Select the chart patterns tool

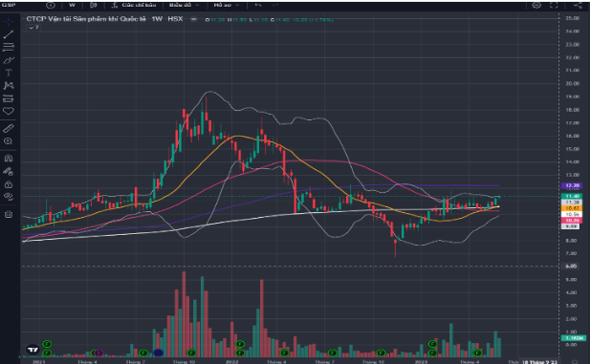[9, 85]
